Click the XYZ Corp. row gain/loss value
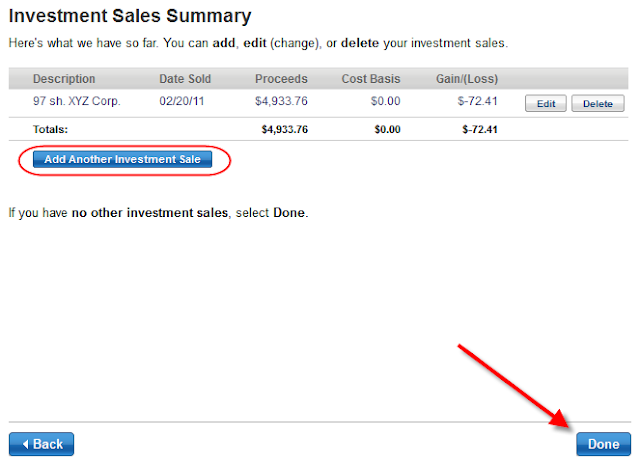The height and width of the screenshot is (463, 640). click(478, 101)
